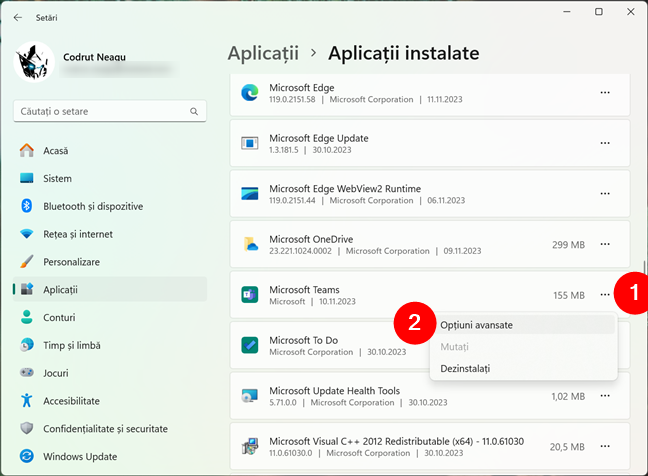The height and width of the screenshot is (476, 648).
Task: Select Personalizare brush icon
Action: pyautogui.click(x=27, y=262)
